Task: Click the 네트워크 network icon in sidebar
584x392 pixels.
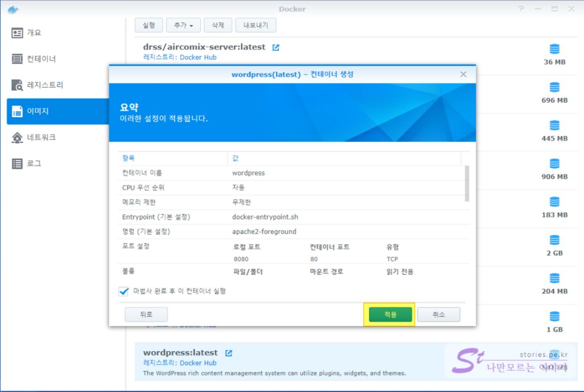Action: pos(17,137)
